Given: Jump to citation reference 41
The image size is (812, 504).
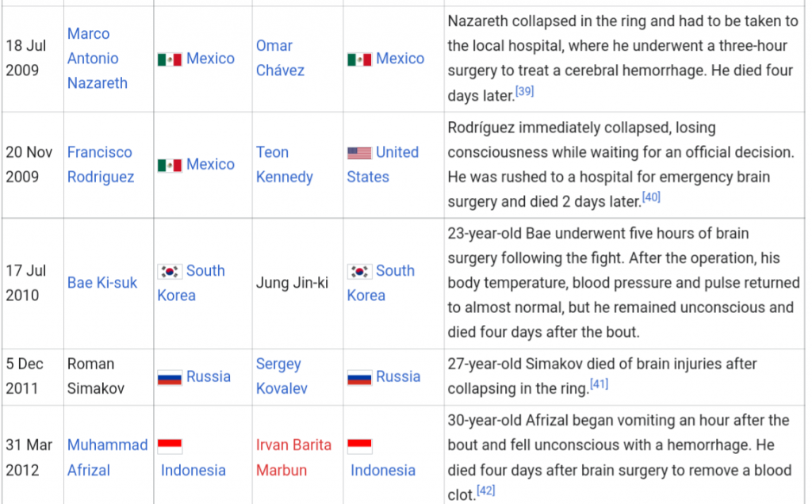Looking at the screenshot, I should [x=599, y=384].
